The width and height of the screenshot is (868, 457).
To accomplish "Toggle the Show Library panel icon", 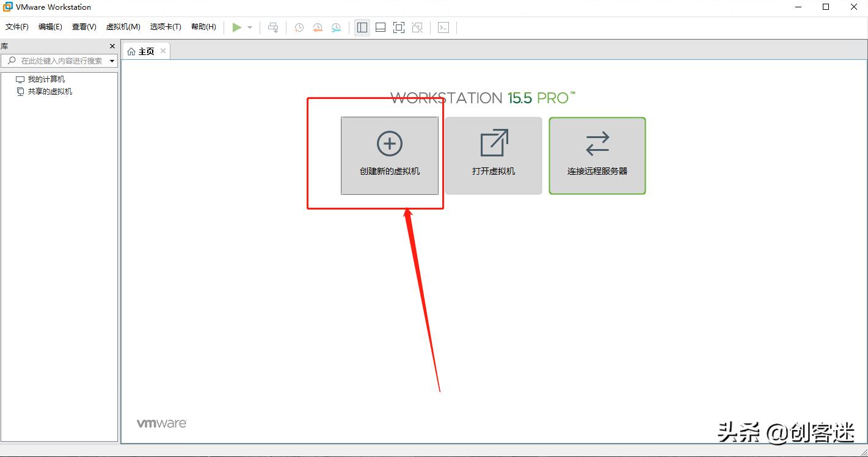I will [362, 27].
